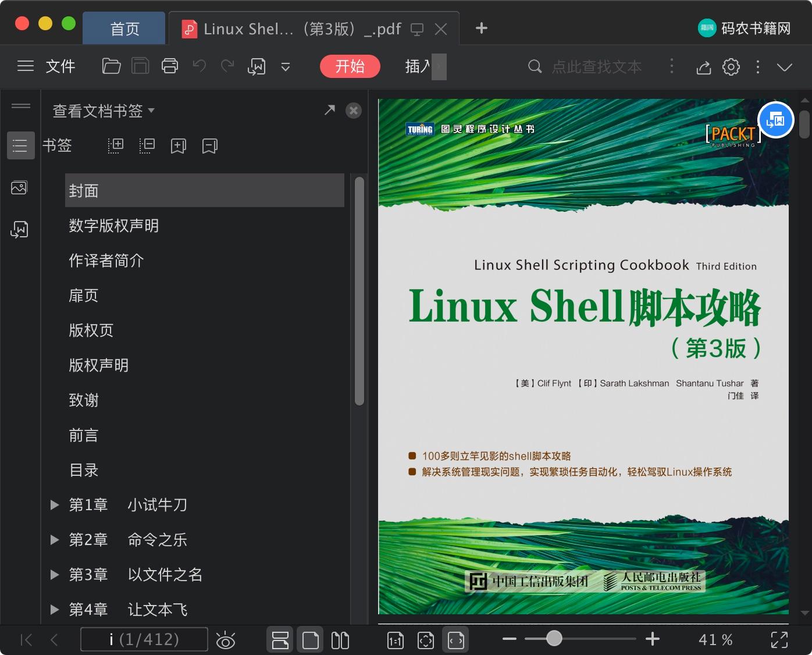Click the sidebar collapse handle at top
Screen dimensions: 812x655
point(21,105)
